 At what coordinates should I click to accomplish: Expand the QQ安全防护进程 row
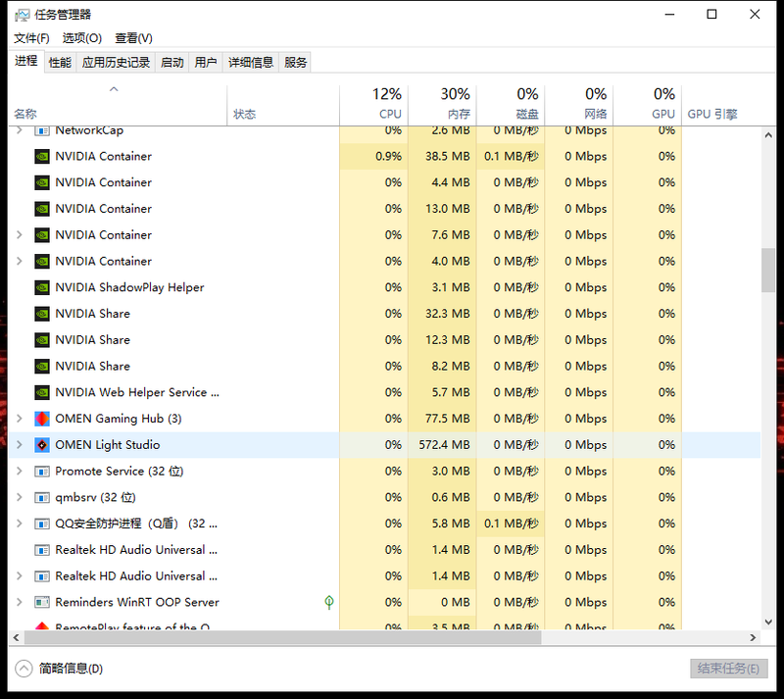click(19, 524)
